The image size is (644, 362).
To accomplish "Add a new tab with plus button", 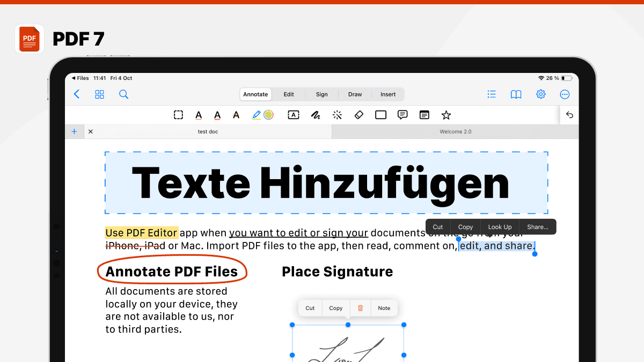I will pyautogui.click(x=74, y=131).
